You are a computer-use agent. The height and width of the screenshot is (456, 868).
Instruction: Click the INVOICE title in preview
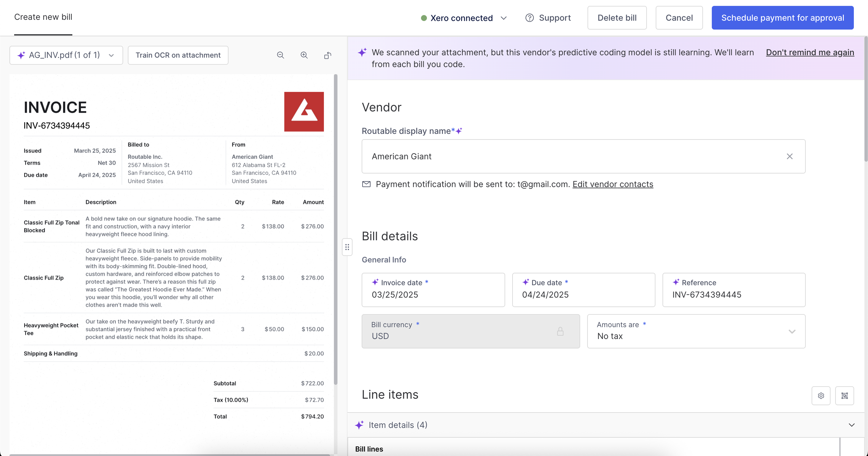pyautogui.click(x=55, y=107)
